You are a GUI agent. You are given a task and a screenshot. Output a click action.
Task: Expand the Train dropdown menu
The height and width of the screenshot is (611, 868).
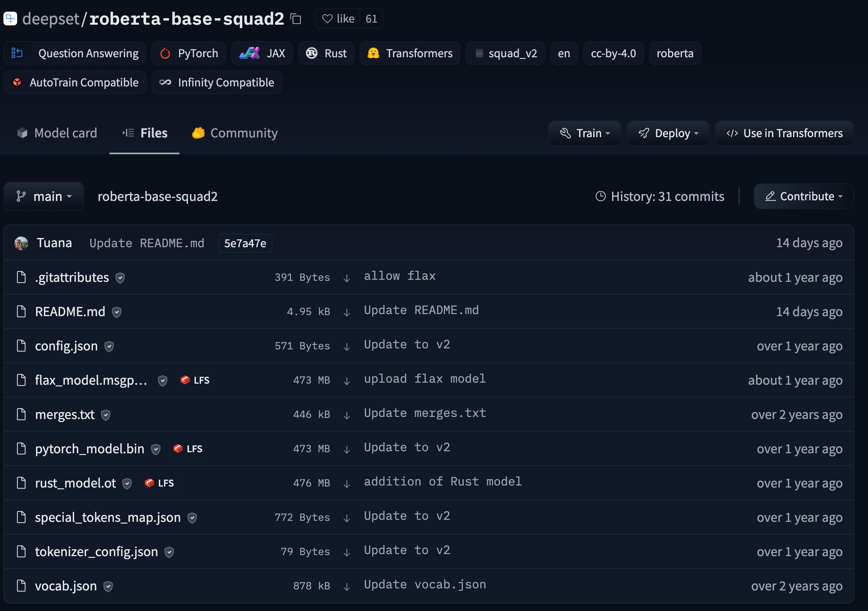585,133
